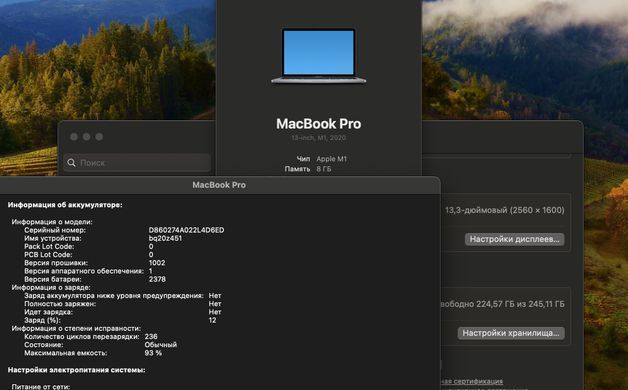Viewport: 628px width, 390px height.
Task: Open Настройки дисплеев button
Action: (x=515, y=239)
